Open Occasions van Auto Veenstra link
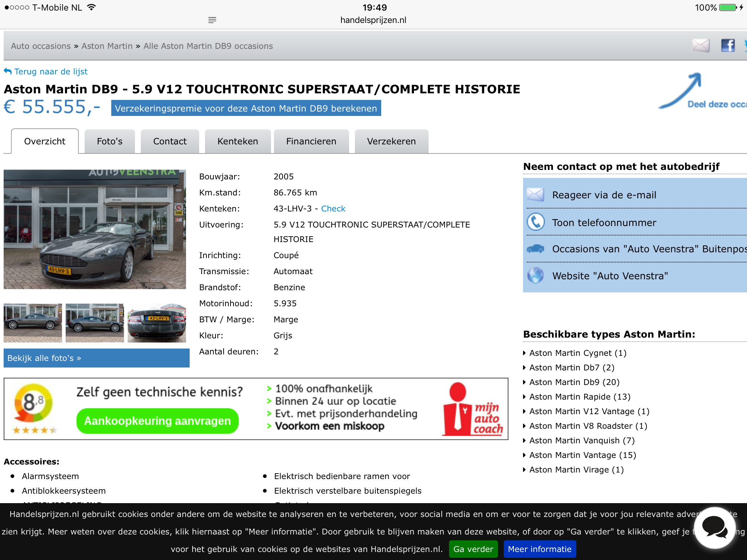This screenshot has height=560, width=747. pos(649,249)
